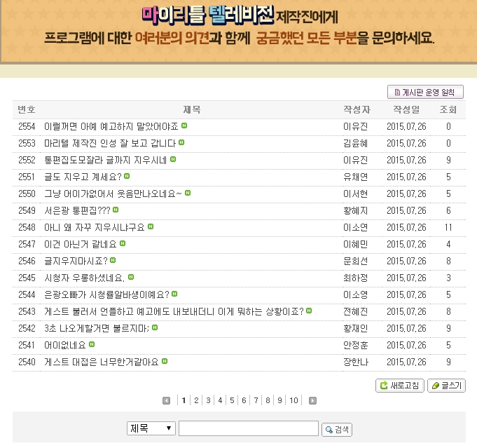
Task: Click author name 안정훈
Action: (356, 345)
